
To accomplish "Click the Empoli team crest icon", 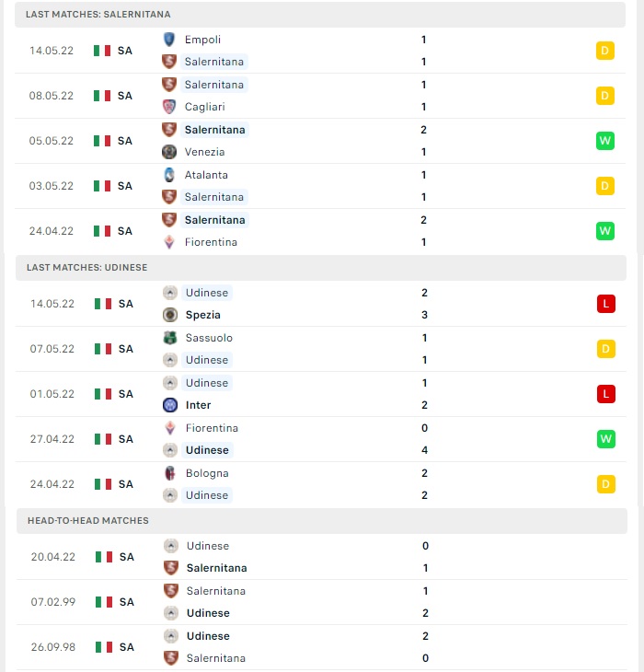I will (x=169, y=40).
